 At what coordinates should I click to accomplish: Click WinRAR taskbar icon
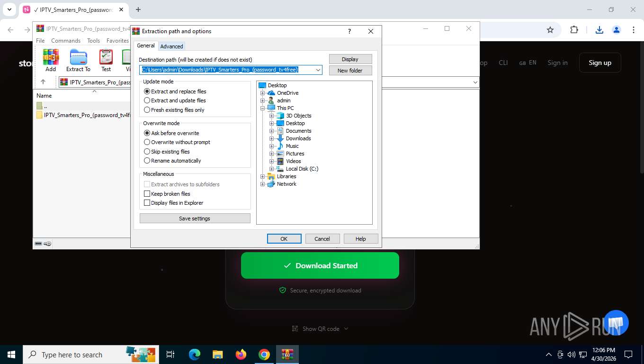point(287,355)
